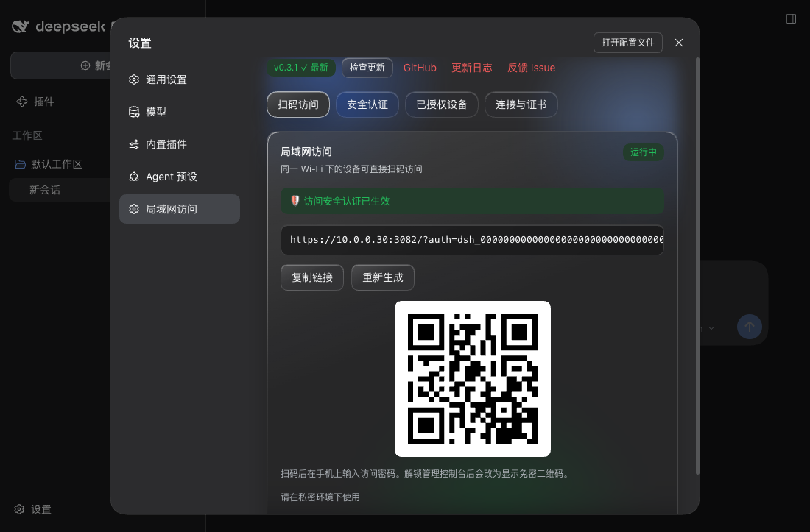Screen dimensions: 810x532
Task: Click the settings dialog vertical scrollbar
Action: pyautogui.click(x=697, y=266)
